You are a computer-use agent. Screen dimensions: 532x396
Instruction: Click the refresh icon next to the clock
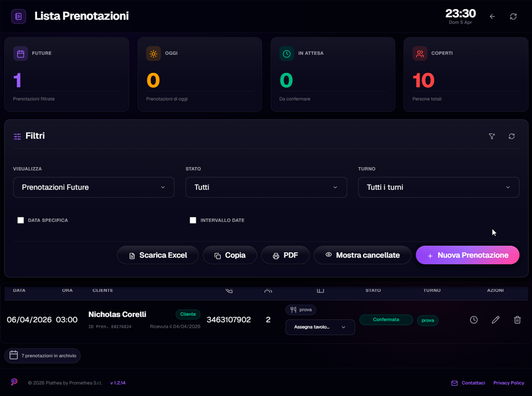(513, 16)
